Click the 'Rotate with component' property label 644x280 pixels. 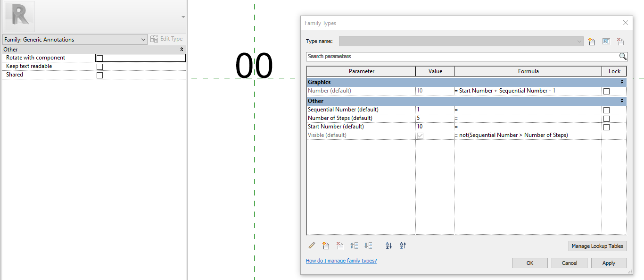pyautogui.click(x=35, y=58)
